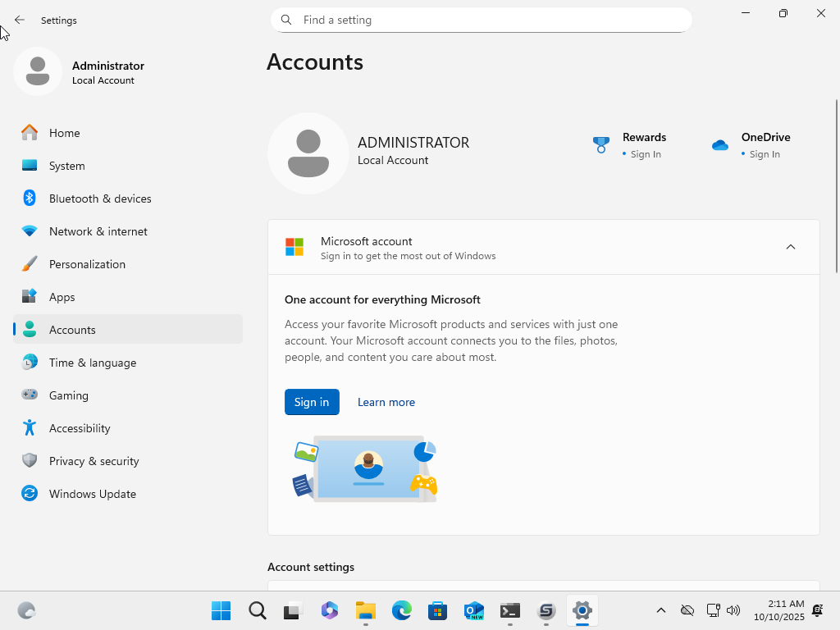Open Privacy & security settings
The image size is (840, 630).
tap(94, 461)
